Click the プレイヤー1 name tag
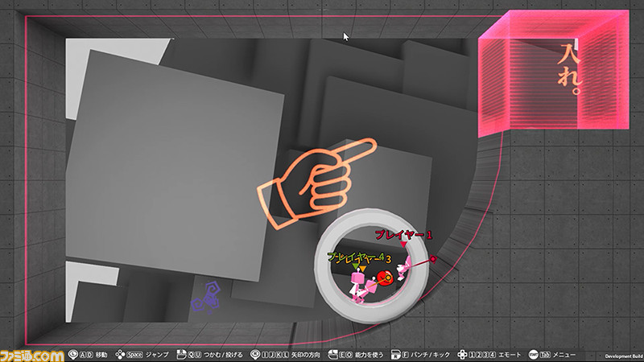Image resolution: width=644 pixels, height=362 pixels. tap(403, 235)
